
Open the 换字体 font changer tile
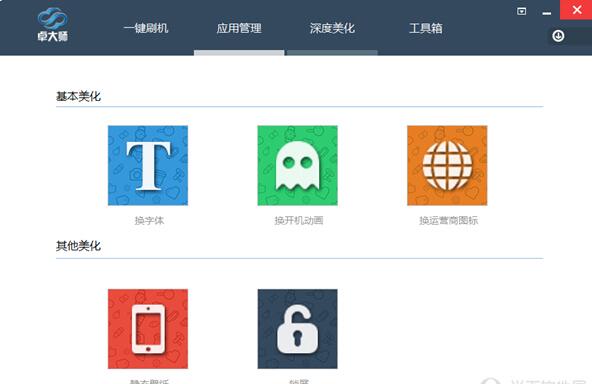tap(148, 165)
